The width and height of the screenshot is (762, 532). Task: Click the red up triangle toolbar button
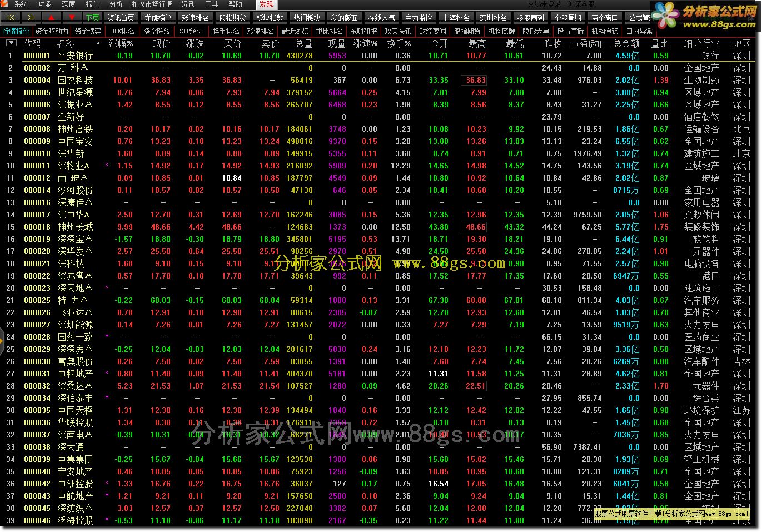click(52, 18)
